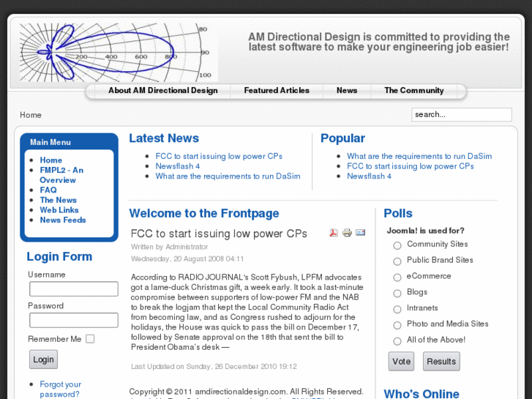Viewport: 532px width, 399px height.
Task: Select the All of the Above! option
Action: coord(397,341)
